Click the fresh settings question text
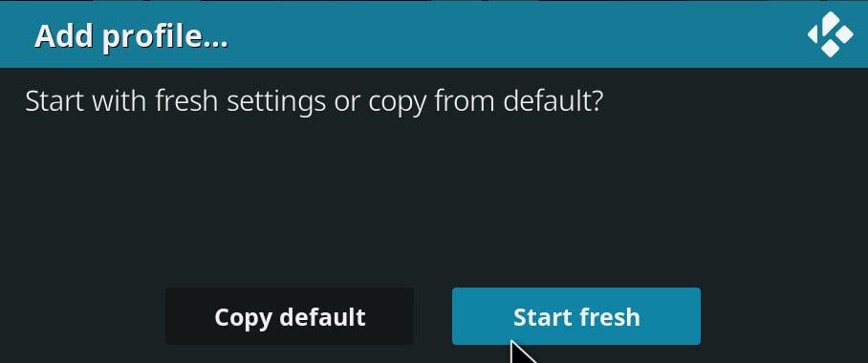 (314, 102)
